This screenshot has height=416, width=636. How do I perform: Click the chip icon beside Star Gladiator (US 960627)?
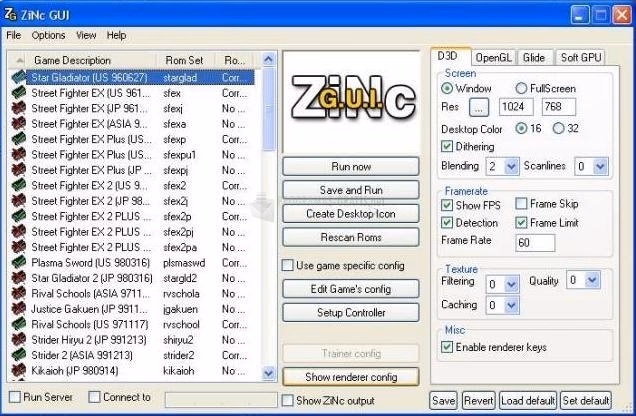(x=19, y=77)
